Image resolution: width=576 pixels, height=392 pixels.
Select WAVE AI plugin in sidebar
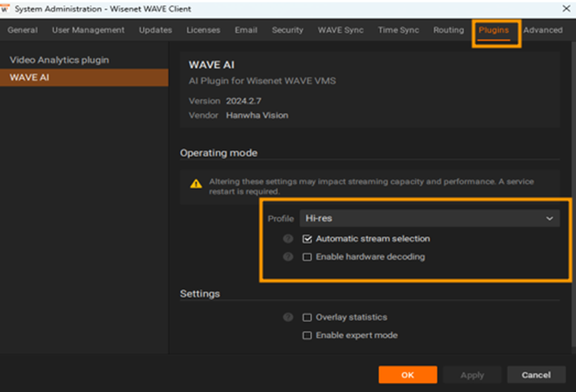(84, 78)
